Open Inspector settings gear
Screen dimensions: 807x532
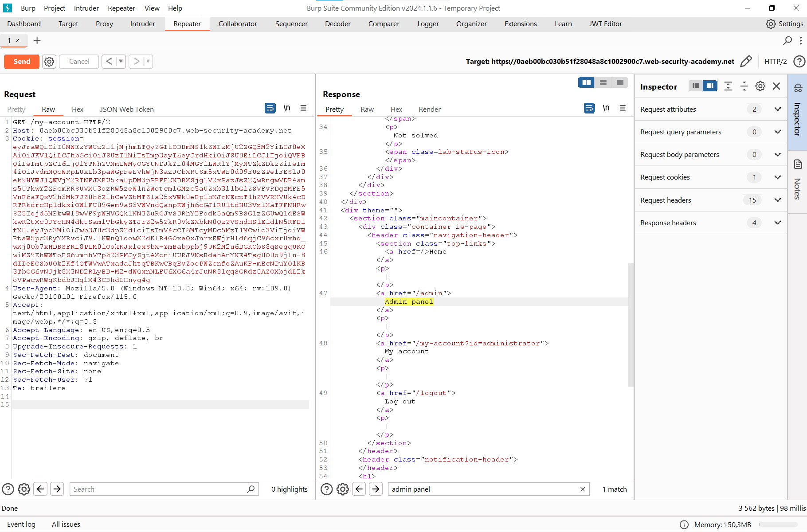coord(760,86)
